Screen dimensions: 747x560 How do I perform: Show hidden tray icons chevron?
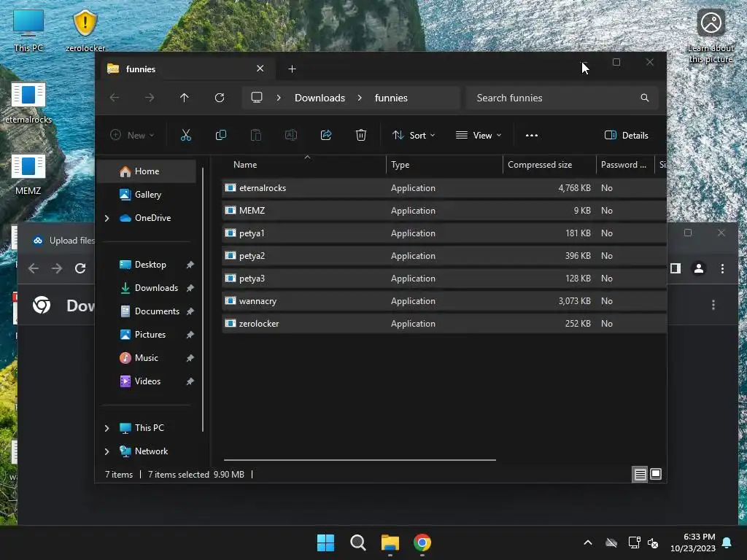pos(588,542)
